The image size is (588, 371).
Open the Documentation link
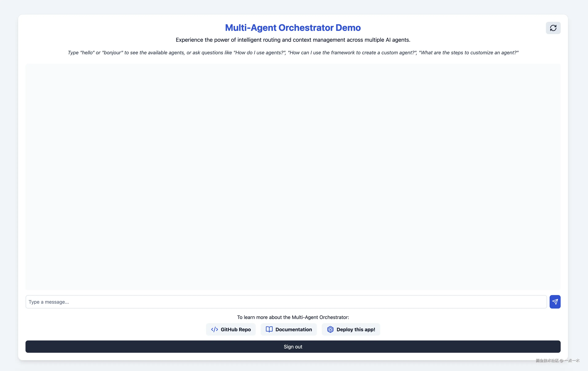289,329
